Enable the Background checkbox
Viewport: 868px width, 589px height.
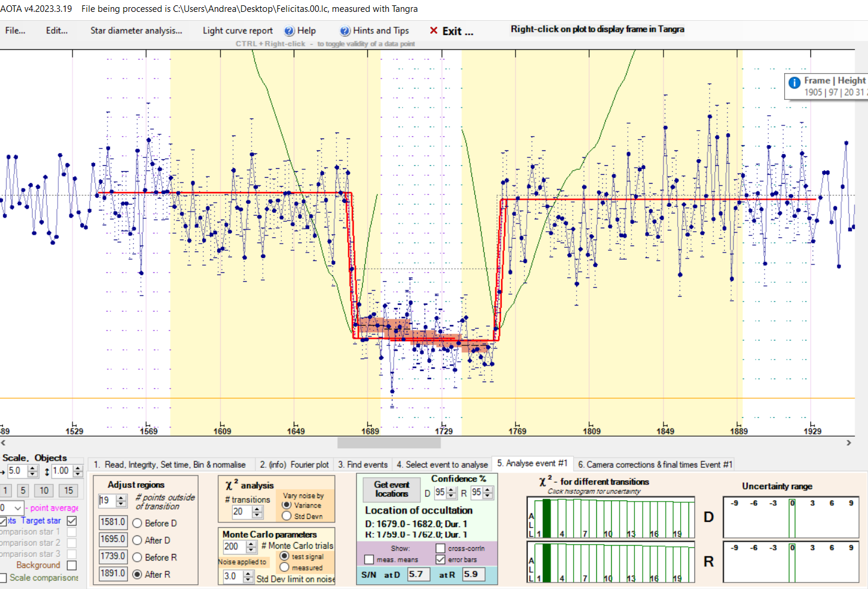72,565
